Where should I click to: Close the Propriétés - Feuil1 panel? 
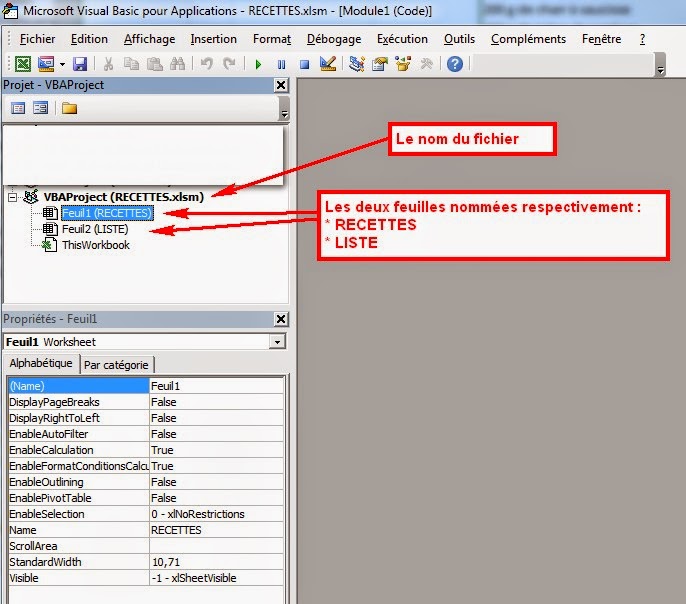click(281, 319)
